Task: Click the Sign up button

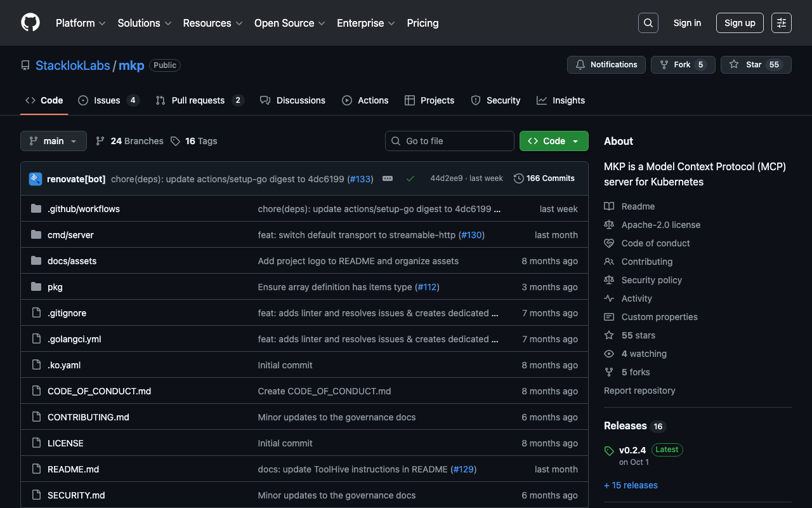Action: pos(739,23)
